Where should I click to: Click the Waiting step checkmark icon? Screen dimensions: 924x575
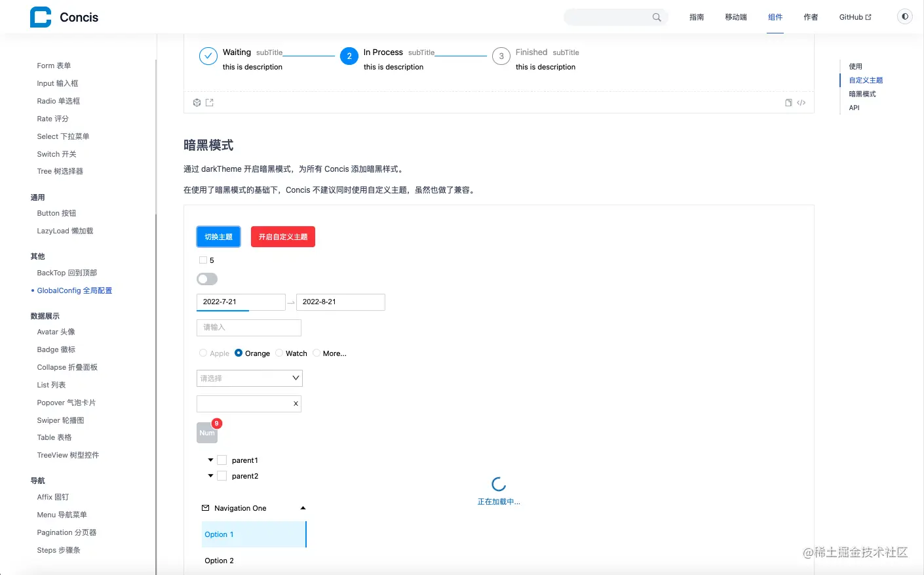pyautogui.click(x=208, y=56)
